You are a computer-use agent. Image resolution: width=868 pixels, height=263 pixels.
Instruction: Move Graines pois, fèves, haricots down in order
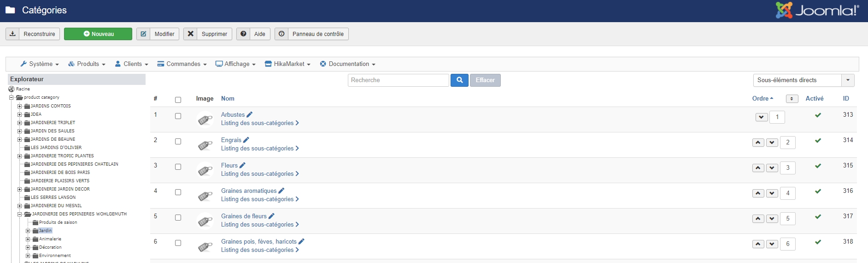click(772, 244)
